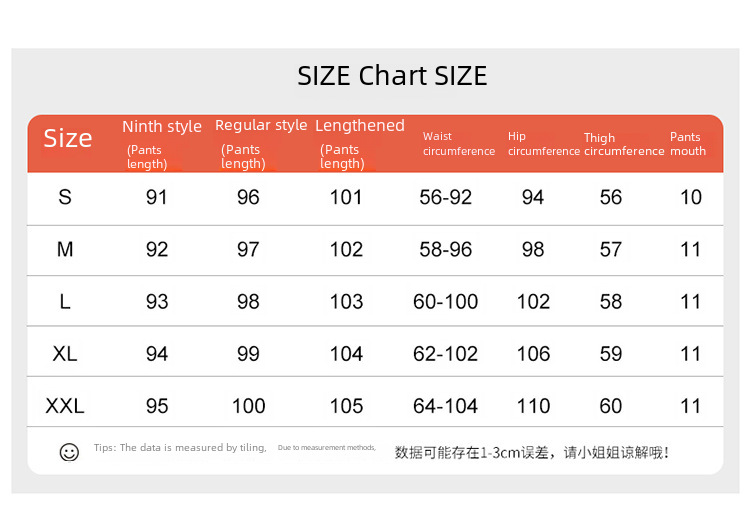Click the waist range 64-104 cell
This screenshot has width=750, height=531.
[445, 406]
